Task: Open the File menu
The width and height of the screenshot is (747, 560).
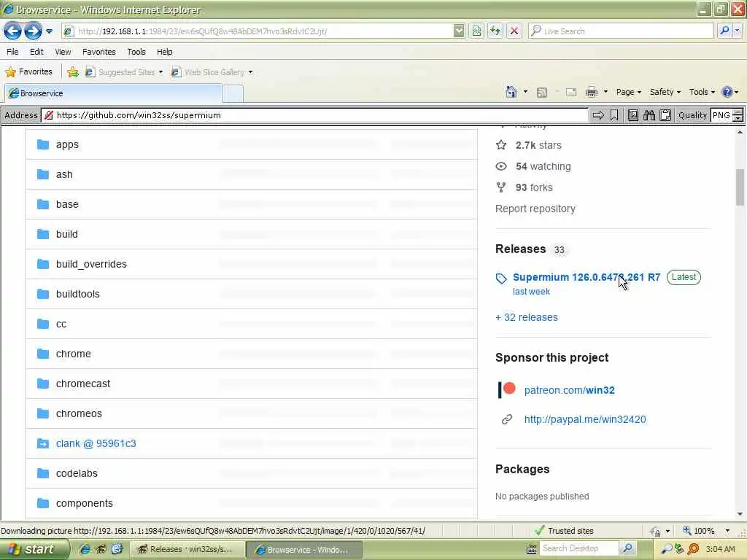Action: [12, 52]
